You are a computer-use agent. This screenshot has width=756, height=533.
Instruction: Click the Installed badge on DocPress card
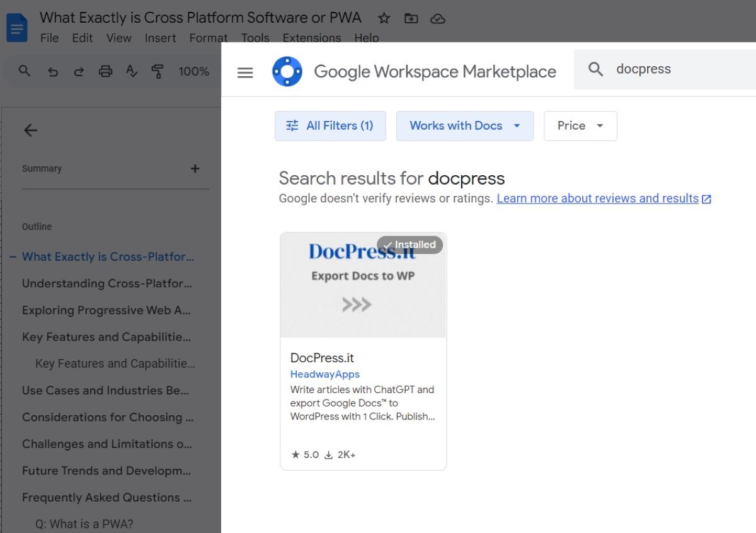(409, 244)
